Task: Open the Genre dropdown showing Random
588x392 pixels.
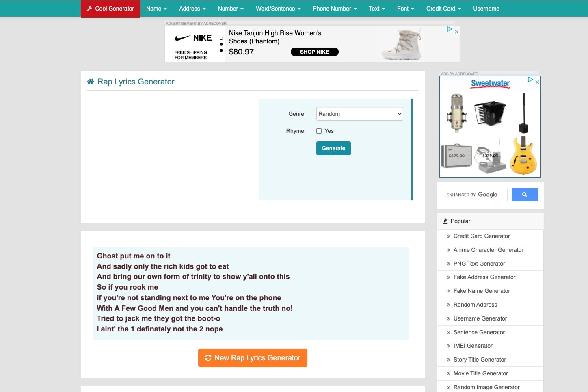Action: tap(359, 114)
